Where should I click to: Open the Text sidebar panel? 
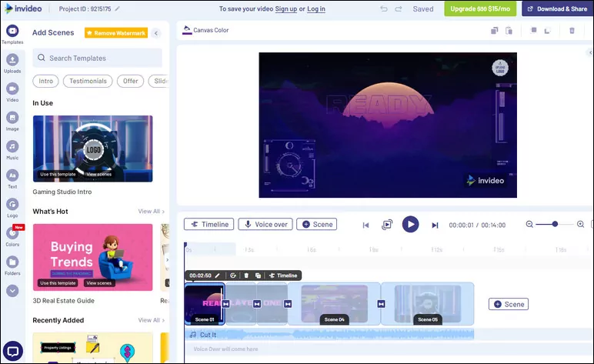[12, 179]
